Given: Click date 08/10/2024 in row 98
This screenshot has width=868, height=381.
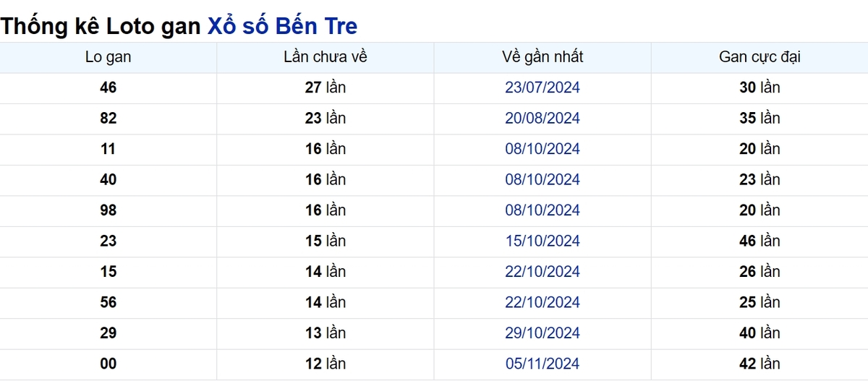Looking at the screenshot, I should pos(542,210).
